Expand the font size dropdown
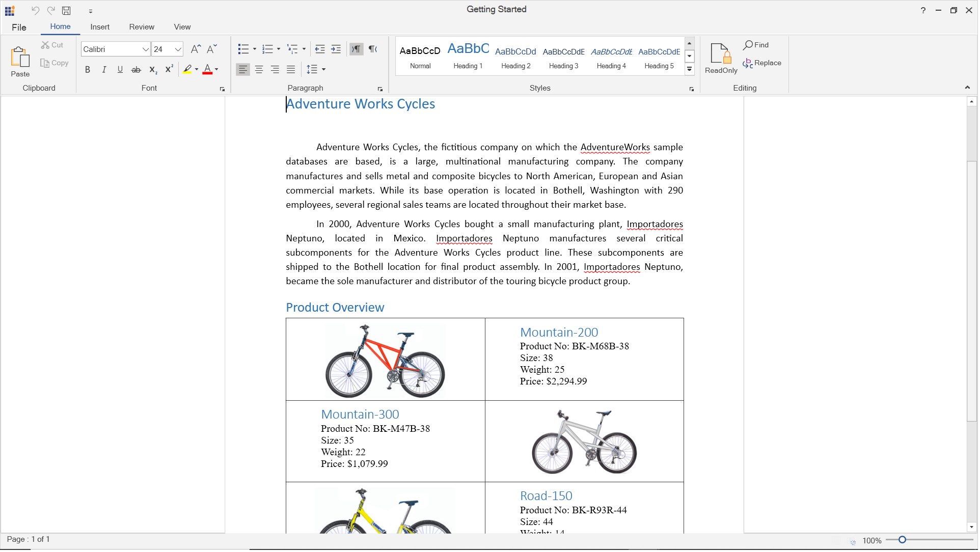Screen dimensions: 980x552 click(x=178, y=49)
